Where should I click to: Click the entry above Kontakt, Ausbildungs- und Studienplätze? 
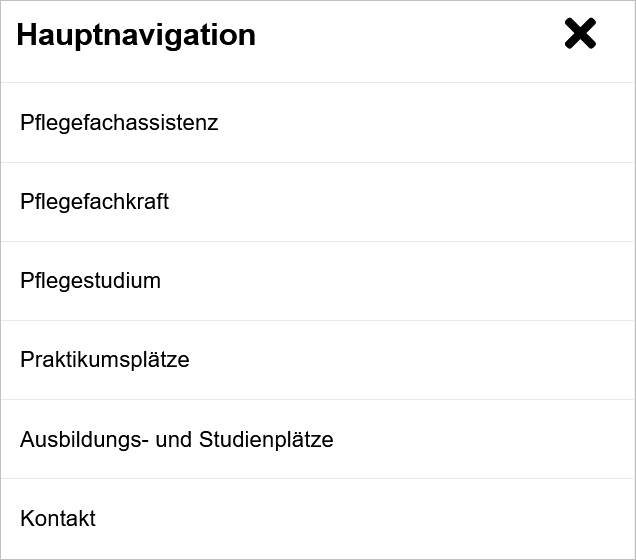tap(177, 440)
